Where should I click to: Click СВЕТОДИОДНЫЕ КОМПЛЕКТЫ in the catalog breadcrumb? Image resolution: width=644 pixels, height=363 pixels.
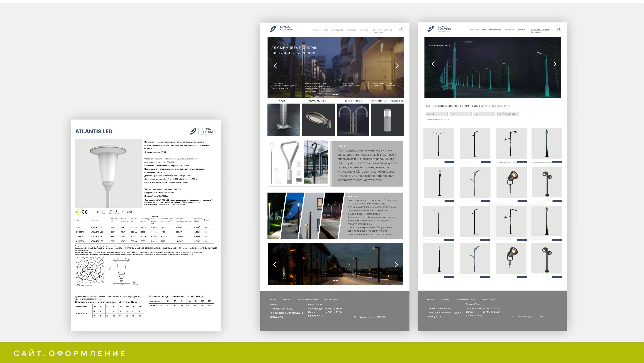point(461,106)
